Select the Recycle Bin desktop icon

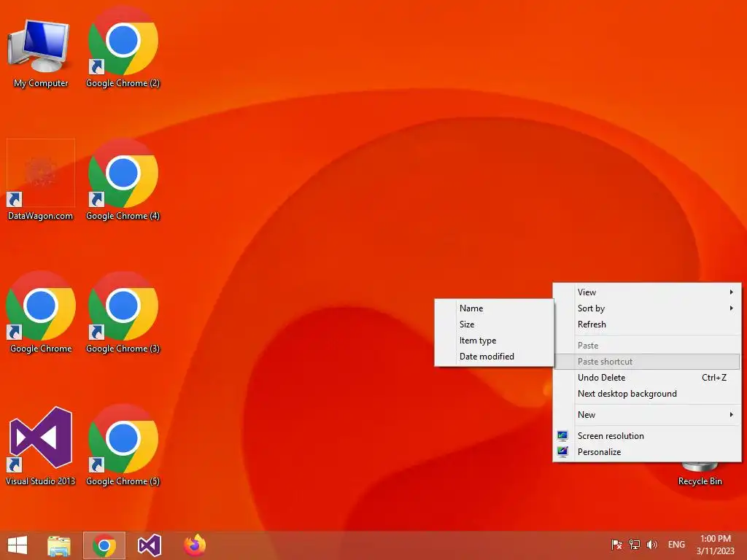pyautogui.click(x=700, y=475)
